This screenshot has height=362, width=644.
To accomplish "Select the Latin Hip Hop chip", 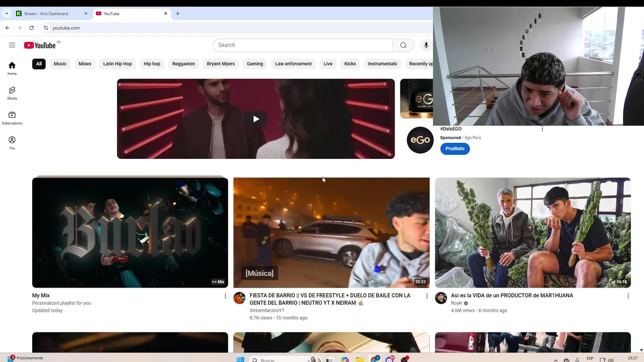I will tap(117, 64).
